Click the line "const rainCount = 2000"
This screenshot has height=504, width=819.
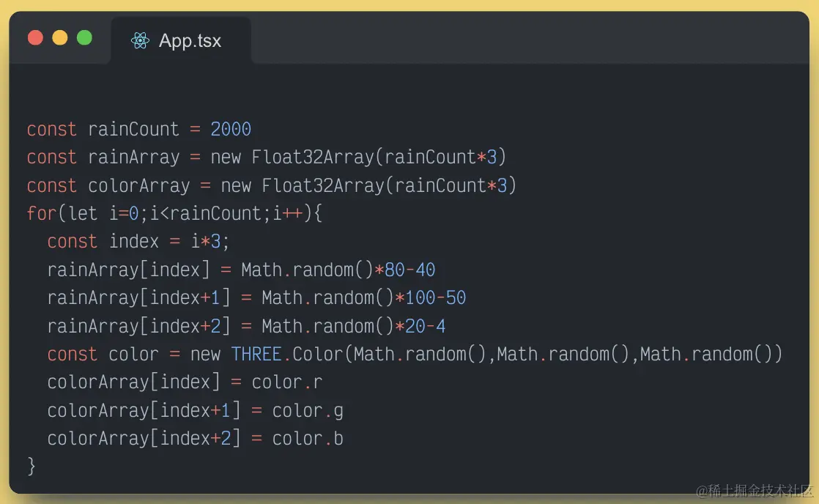pos(139,129)
